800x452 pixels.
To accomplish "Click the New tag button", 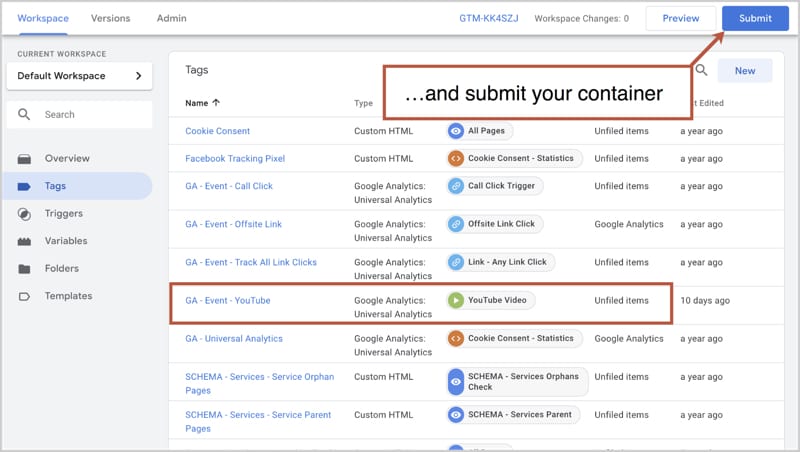I will tap(745, 71).
